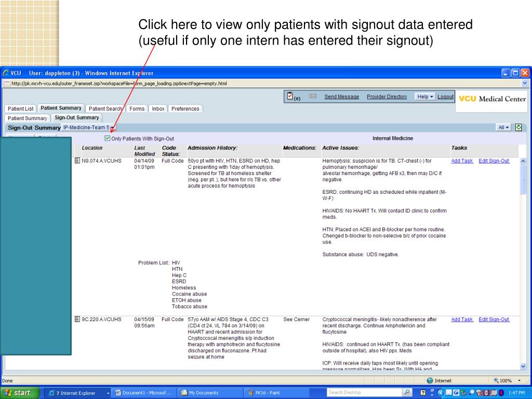Click the See Cerner medications text

(x=297, y=320)
